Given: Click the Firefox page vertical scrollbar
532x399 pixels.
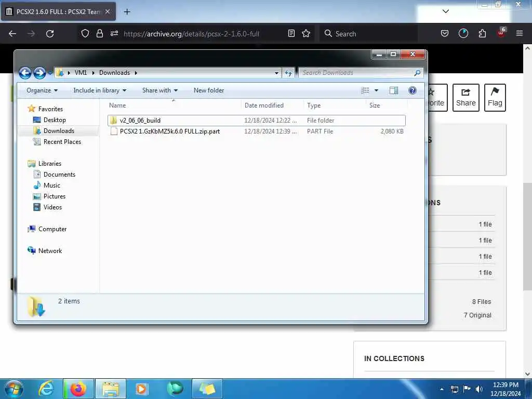Looking at the screenshot, I should (527, 236).
